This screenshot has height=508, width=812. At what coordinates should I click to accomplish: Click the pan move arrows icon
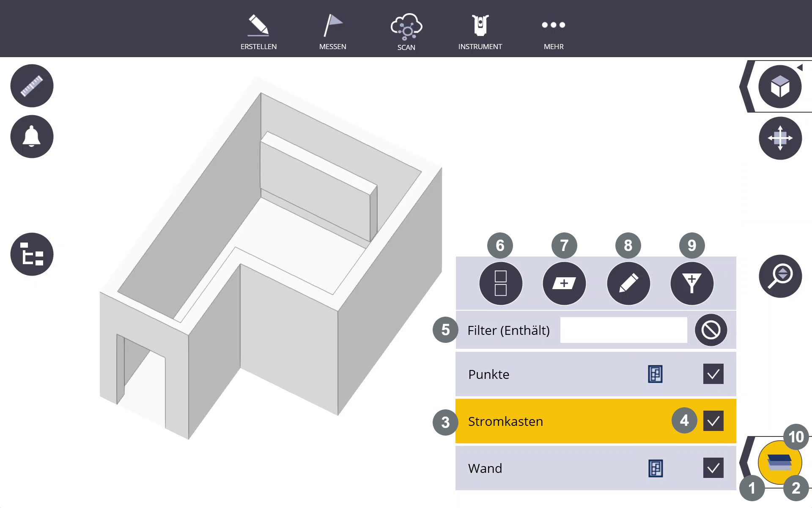coord(780,138)
